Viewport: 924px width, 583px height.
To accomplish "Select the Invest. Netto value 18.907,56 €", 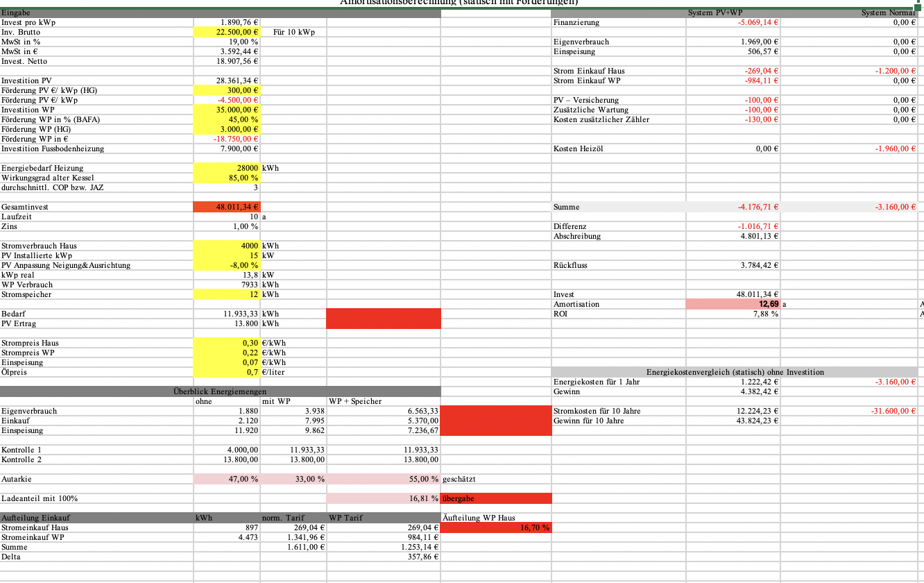I will click(237, 61).
